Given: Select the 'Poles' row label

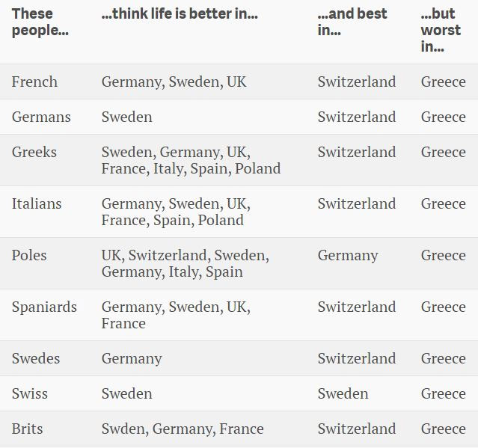Looking at the screenshot, I should click(29, 255).
